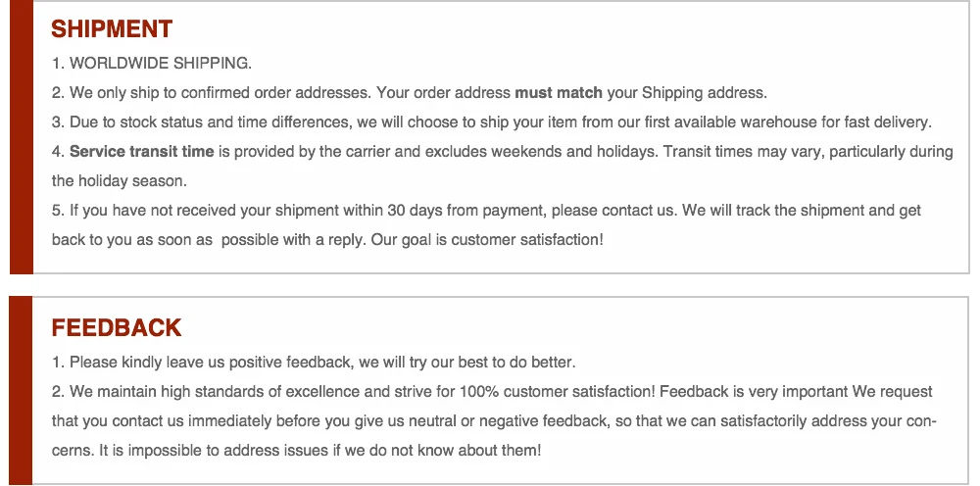This screenshot has width=980, height=486.
Task: Click the SHIPMENT section heading
Action: [112, 29]
